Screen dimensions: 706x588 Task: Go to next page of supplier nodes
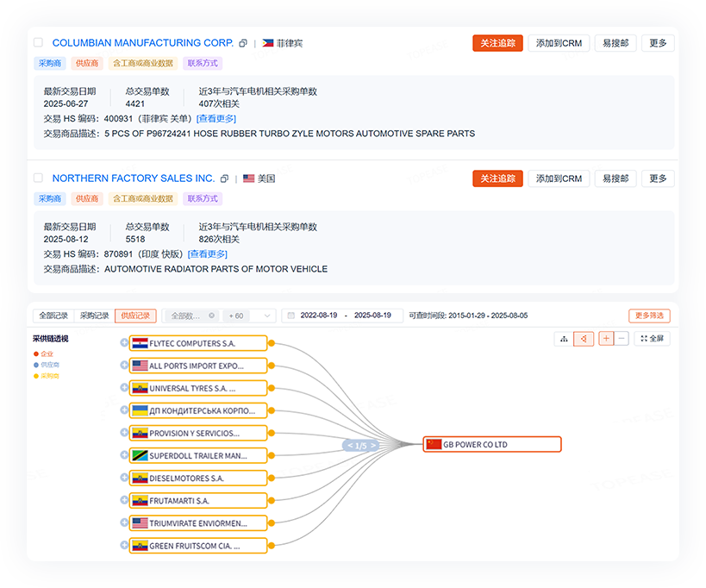tap(373, 446)
